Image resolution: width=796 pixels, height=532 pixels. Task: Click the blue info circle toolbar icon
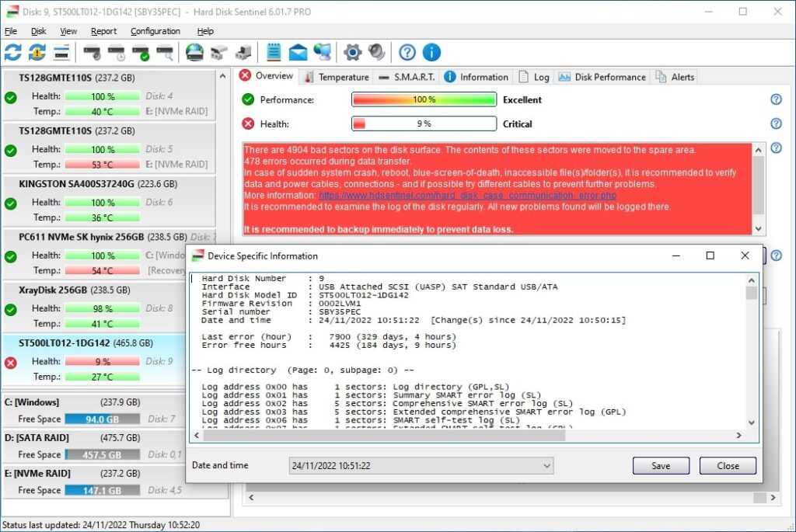[x=431, y=52]
